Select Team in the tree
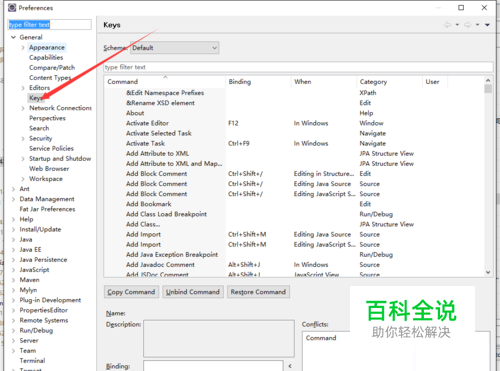This screenshot has width=500, height=371. tap(28, 351)
